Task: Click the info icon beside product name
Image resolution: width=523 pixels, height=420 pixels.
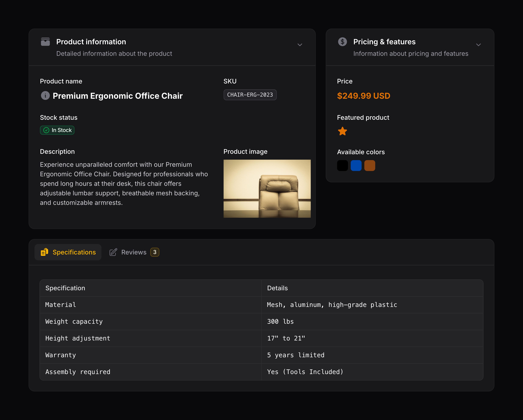Action: (45, 96)
